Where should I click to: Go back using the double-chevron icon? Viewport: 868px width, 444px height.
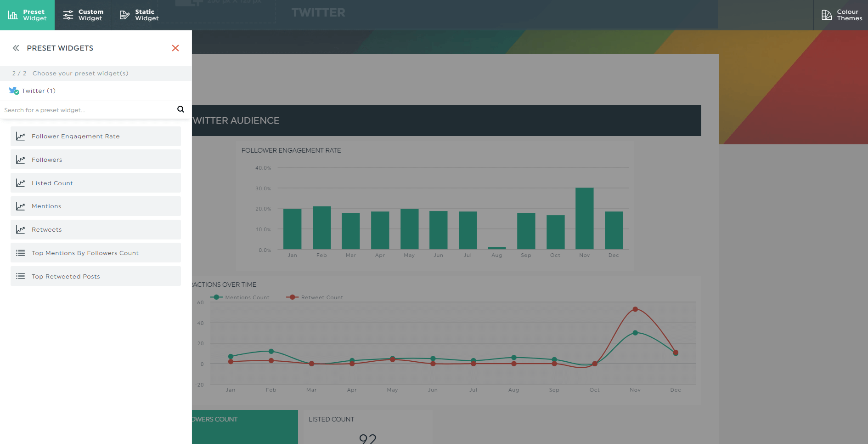coord(16,48)
